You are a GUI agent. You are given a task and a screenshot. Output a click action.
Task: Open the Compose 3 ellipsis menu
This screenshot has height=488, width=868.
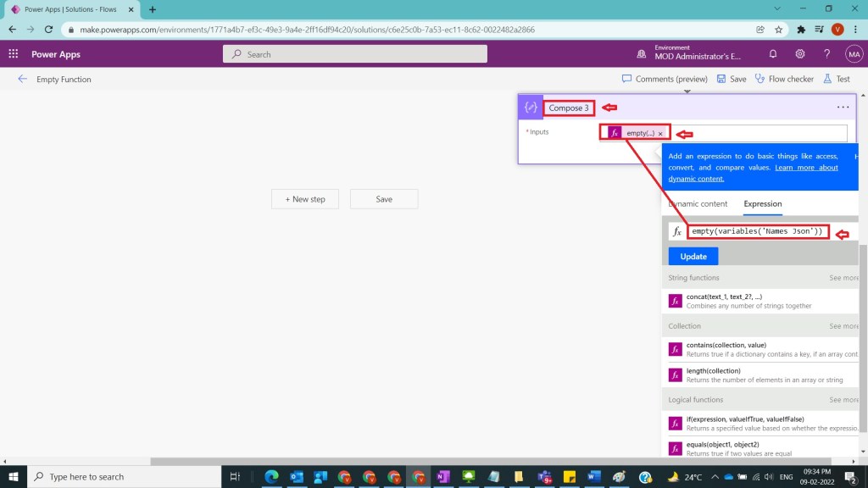click(x=843, y=108)
